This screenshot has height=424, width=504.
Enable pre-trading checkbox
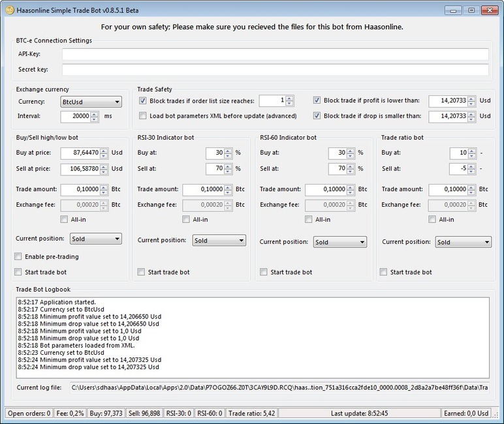point(18,256)
